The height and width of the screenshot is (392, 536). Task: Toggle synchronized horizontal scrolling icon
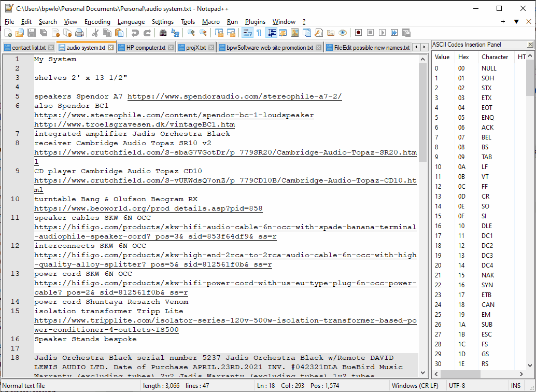coord(231,33)
